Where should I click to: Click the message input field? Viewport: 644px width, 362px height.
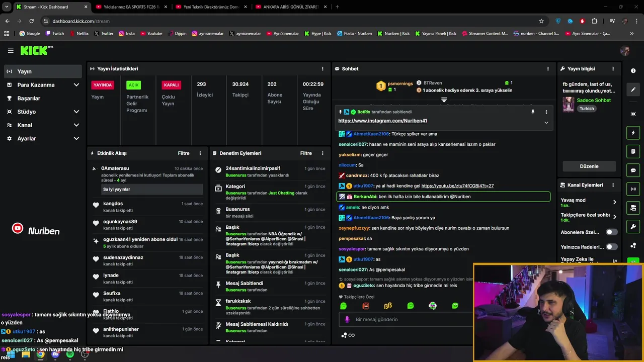coord(406,319)
